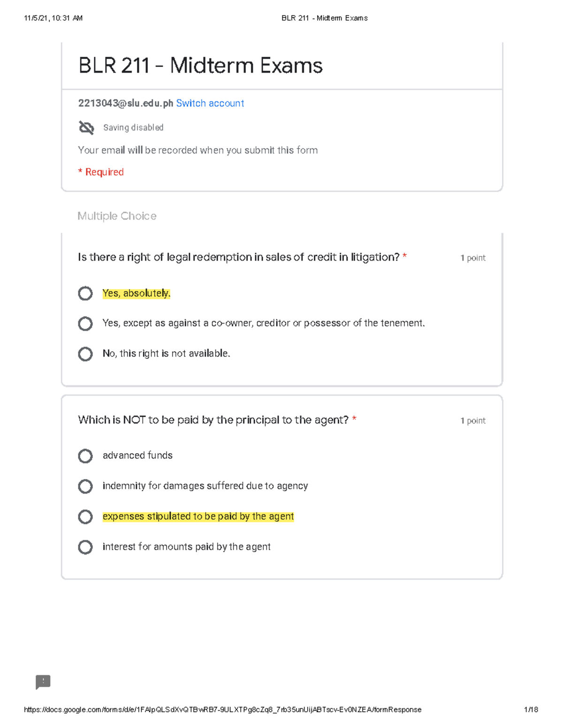The height and width of the screenshot is (728, 563).
Task: Click the "Which is NOT to be paid" question
Action: tap(213, 420)
